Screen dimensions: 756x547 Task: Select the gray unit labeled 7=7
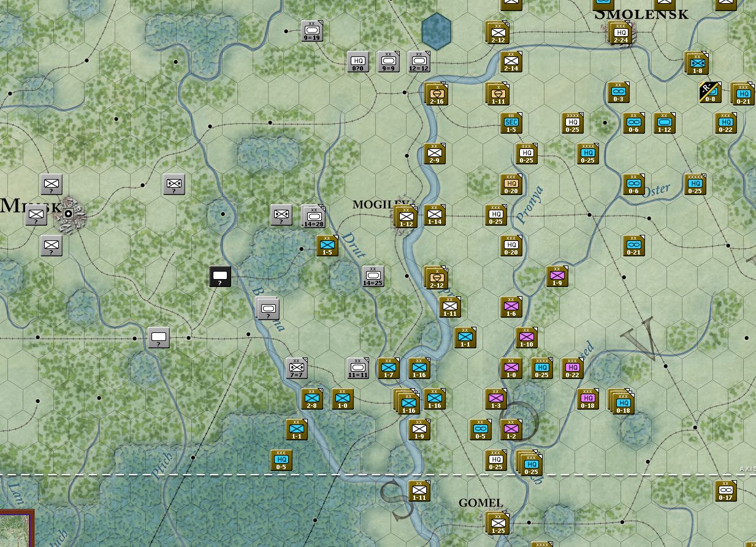[x=297, y=368]
